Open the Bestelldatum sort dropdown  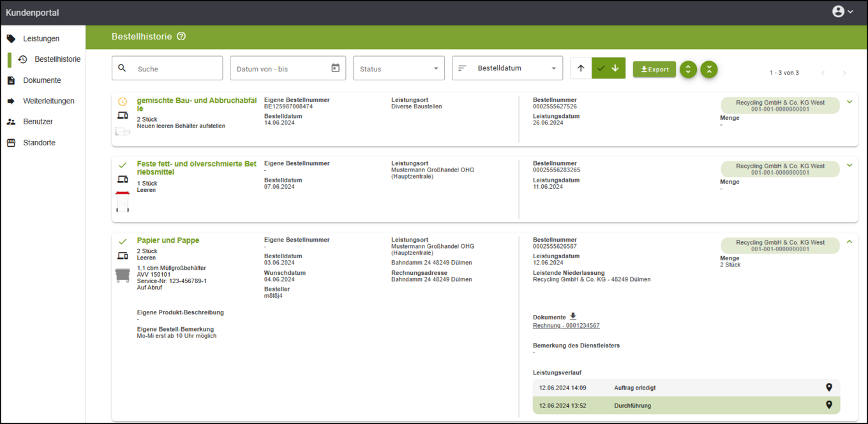[x=507, y=68]
